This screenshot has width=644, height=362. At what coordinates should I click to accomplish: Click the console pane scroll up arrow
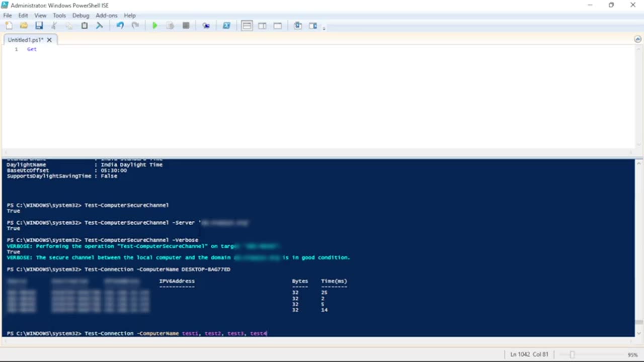(x=639, y=163)
